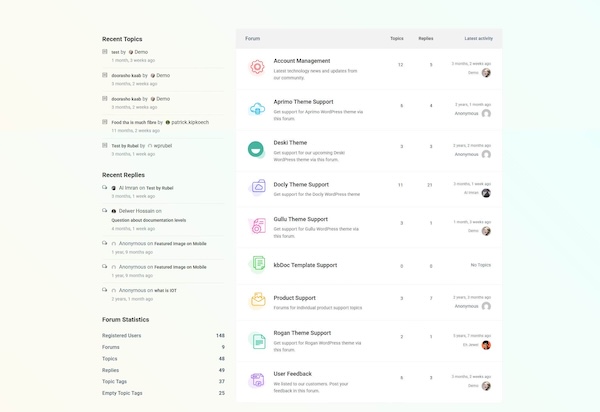Screen dimensions: 600x412
Task: Click reply bubble icon beside Delwer Hossain reply
Action: tap(104, 210)
